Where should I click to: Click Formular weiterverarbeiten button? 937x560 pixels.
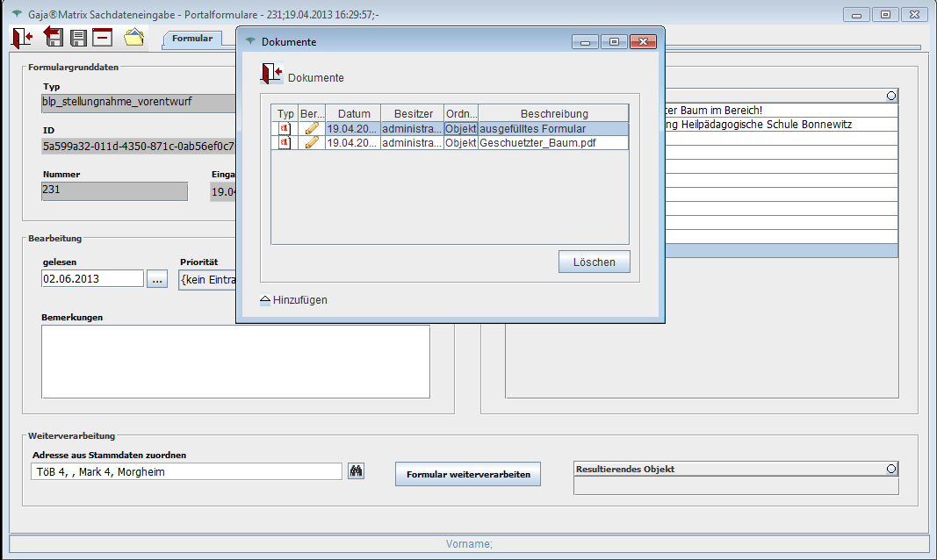tap(467, 474)
